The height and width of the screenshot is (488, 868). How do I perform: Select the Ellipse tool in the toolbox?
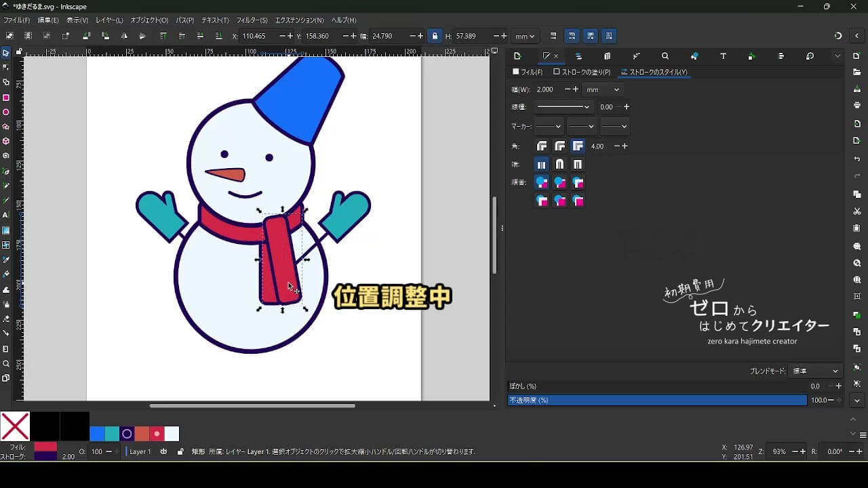click(6, 113)
